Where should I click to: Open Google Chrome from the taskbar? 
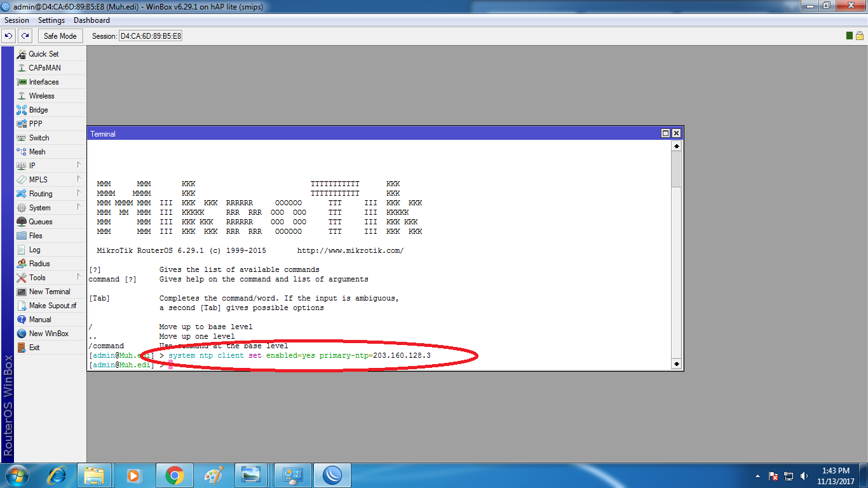174,475
